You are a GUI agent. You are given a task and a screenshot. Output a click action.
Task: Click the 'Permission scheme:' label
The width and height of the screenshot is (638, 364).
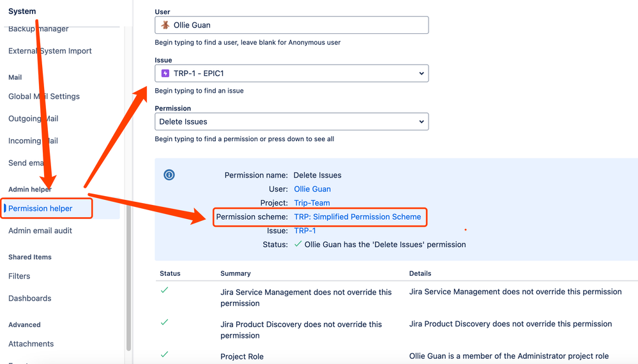coord(252,216)
